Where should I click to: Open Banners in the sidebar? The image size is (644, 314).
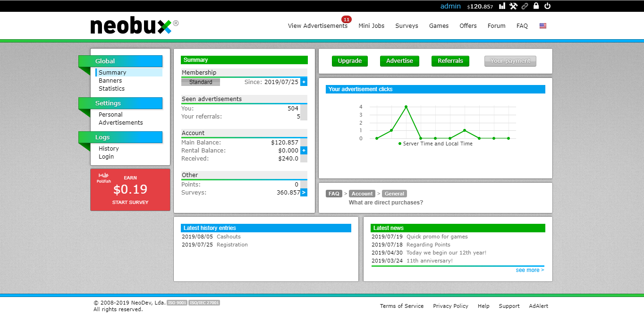[x=110, y=81]
